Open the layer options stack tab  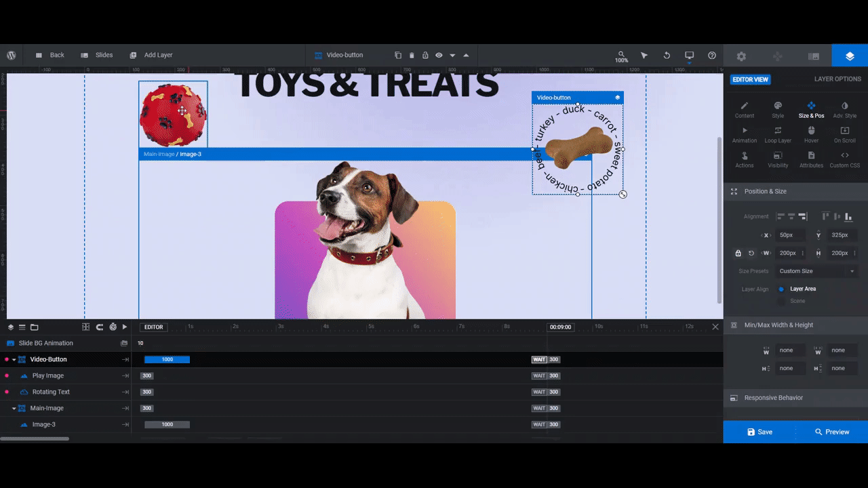coord(850,56)
